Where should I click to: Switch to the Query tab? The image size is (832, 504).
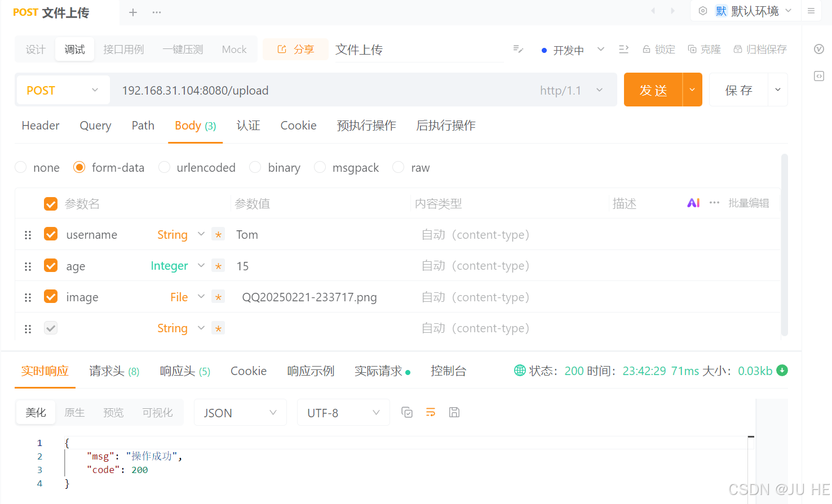pyautogui.click(x=95, y=126)
